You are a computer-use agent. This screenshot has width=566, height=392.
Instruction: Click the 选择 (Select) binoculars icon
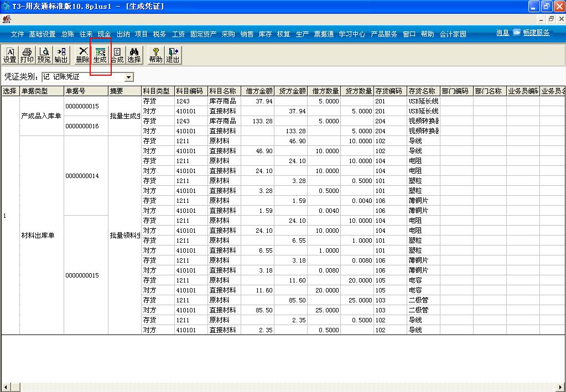[x=134, y=54]
